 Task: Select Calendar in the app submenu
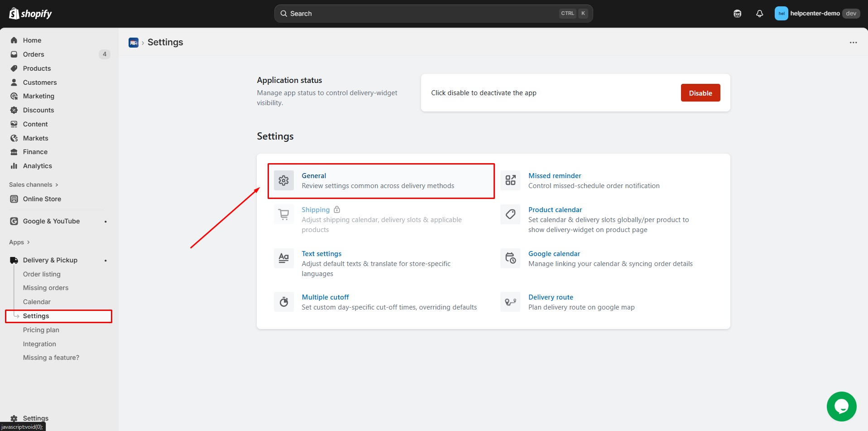point(37,302)
